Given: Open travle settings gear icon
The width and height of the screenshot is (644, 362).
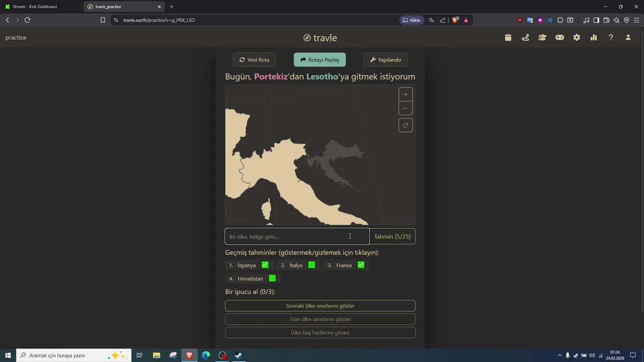Looking at the screenshot, I should coord(577,38).
